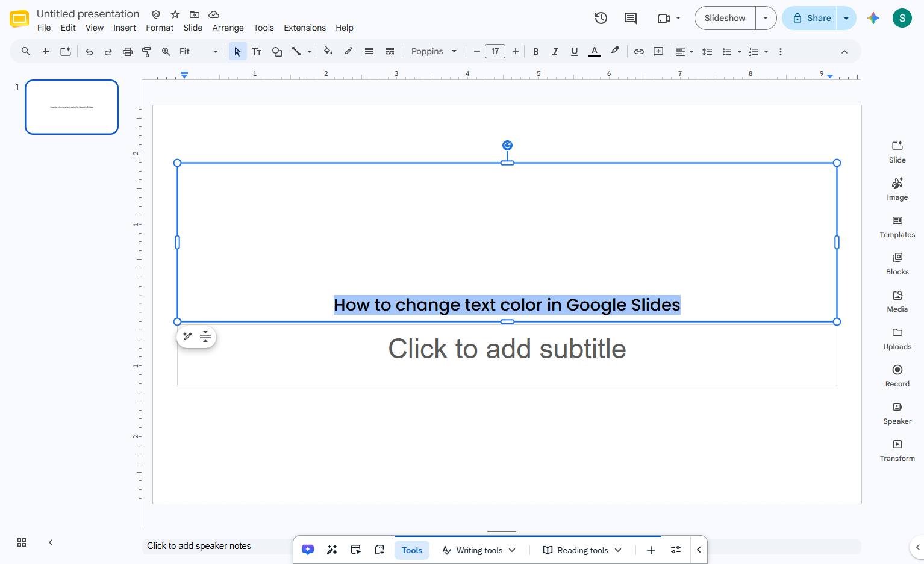
Task: Insert a link with chain icon
Action: (639, 52)
